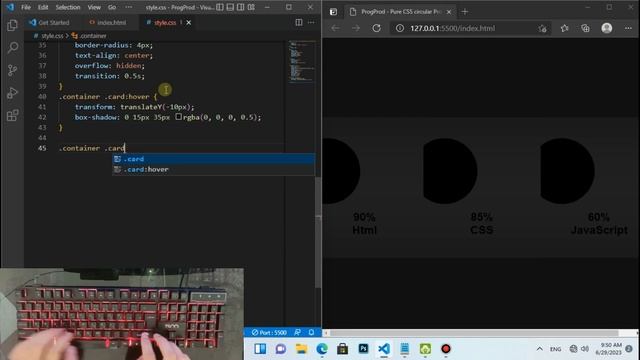Click Port : 5500 Live Server status
Viewport: 640px width, 360px height.
point(269,333)
